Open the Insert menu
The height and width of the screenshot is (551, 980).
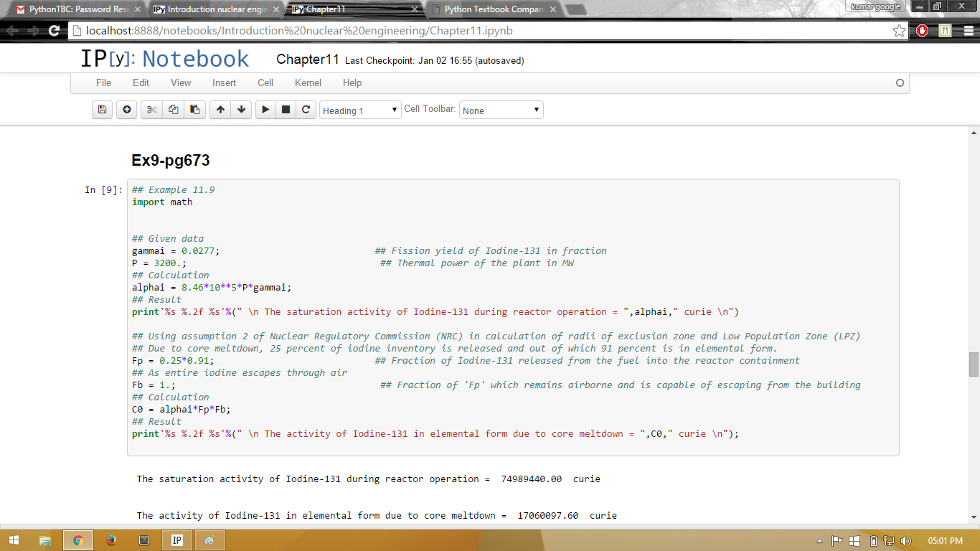click(224, 83)
